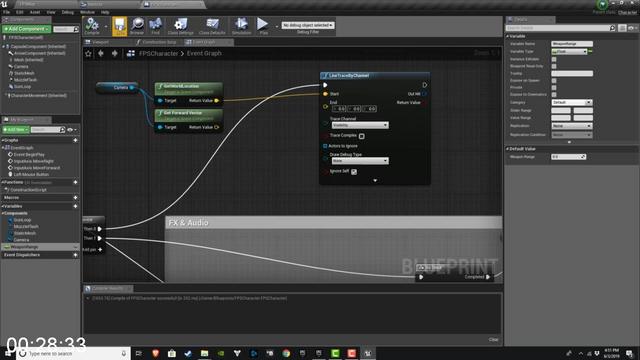Click the add Graphs plus icon
Image resolution: width=640 pixels, height=360 pixels.
76,140
